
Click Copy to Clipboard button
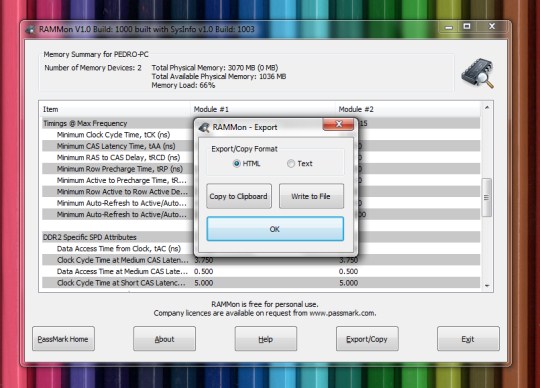[x=239, y=196]
